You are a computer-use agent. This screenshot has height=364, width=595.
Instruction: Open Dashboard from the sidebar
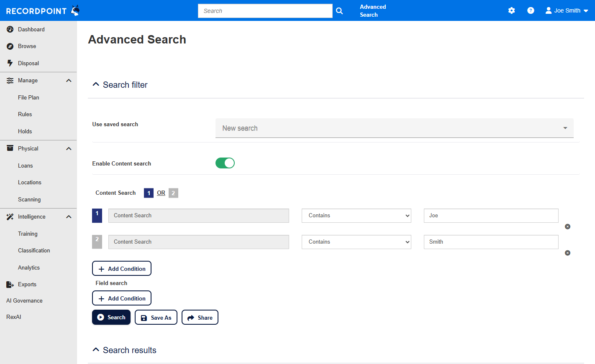(31, 29)
